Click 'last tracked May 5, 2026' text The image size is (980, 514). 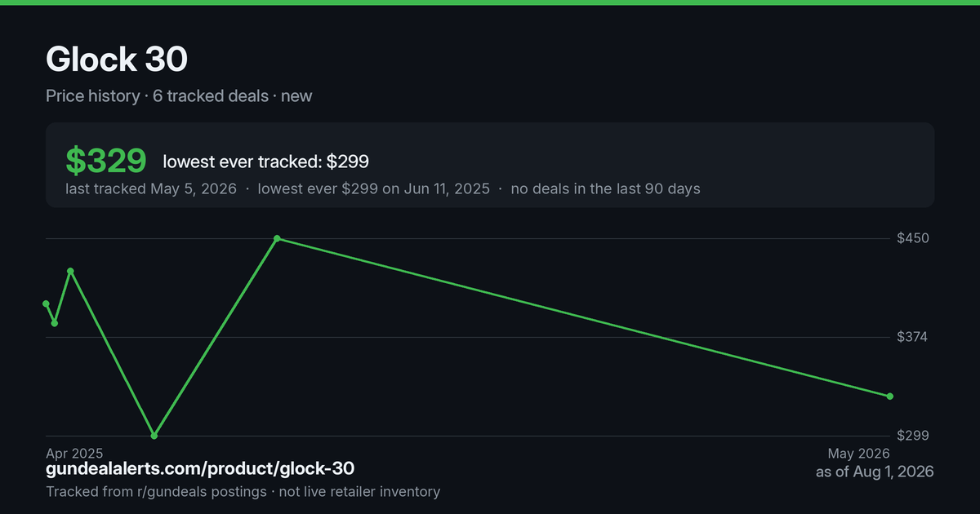click(x=151, y=188)
